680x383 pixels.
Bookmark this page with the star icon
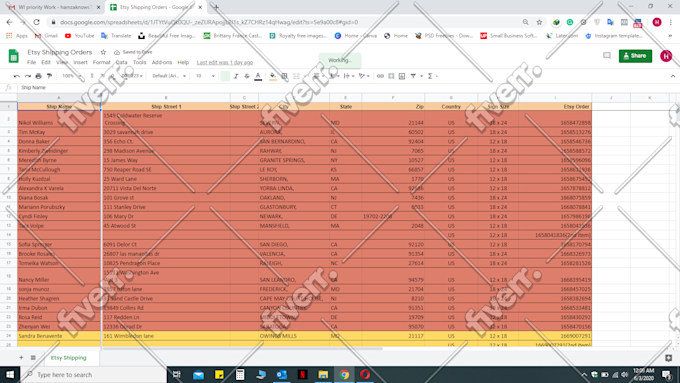click(539, 22)
